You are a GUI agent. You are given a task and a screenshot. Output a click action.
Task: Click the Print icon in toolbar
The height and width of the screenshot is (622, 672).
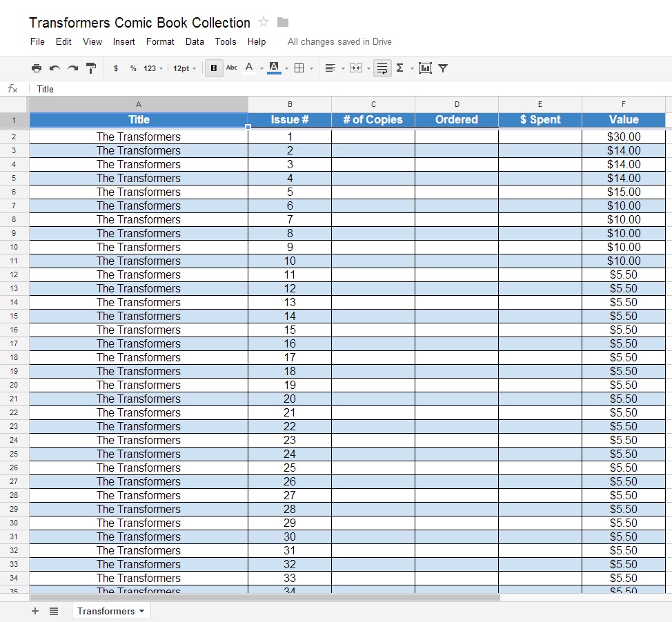(37, 68)
